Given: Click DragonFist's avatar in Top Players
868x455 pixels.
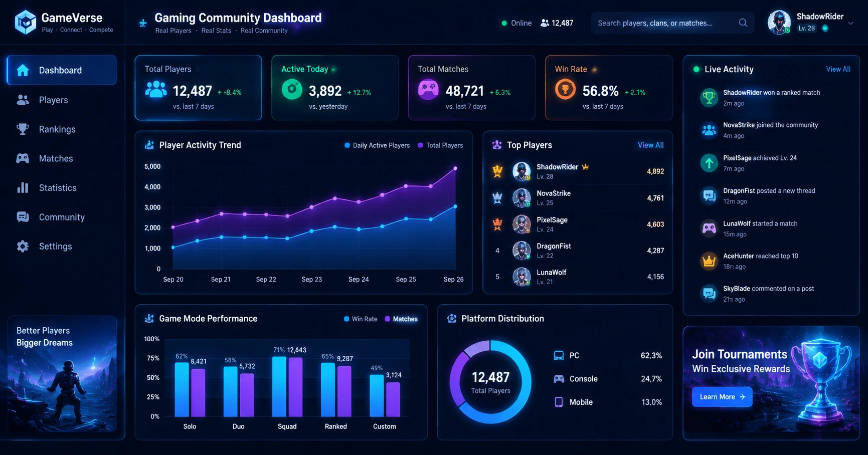Looking at the screenshot, I should click(522, 251).
